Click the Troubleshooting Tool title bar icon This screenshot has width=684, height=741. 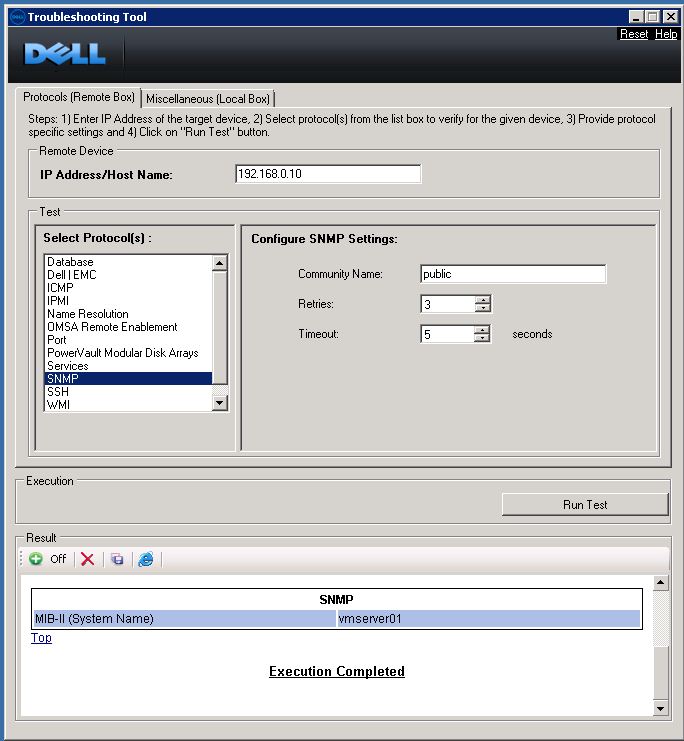tap(16, 17)
